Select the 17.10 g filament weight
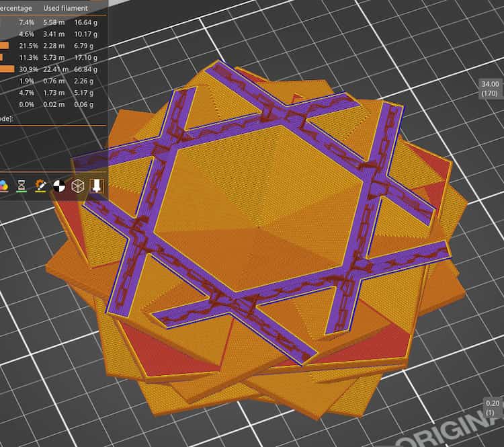 tap(86, 58)
